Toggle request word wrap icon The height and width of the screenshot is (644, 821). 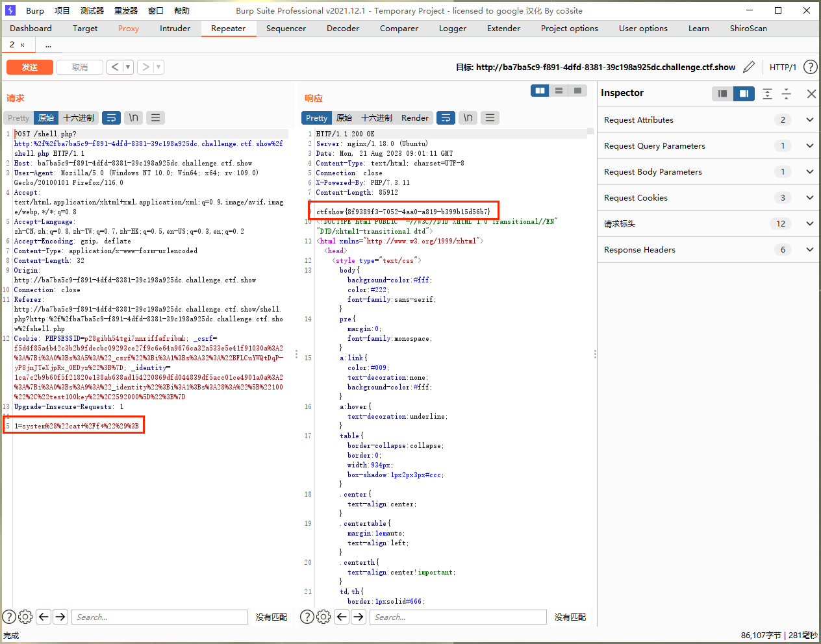[x=112, y=118]
